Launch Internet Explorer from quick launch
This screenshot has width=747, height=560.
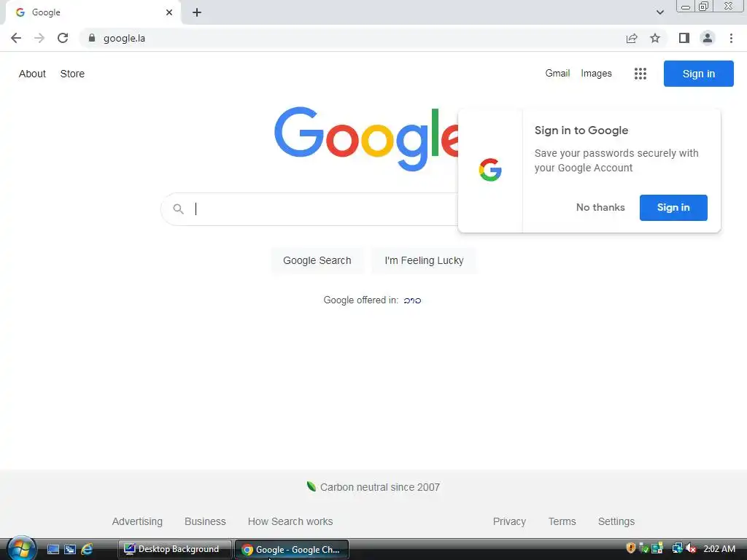point(87,549)
